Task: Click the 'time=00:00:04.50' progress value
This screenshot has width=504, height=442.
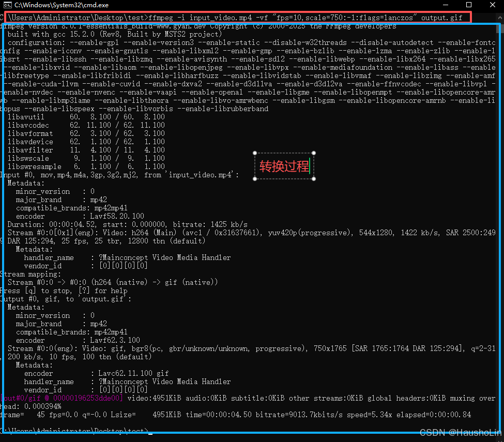Action: (x=219, y=415)
